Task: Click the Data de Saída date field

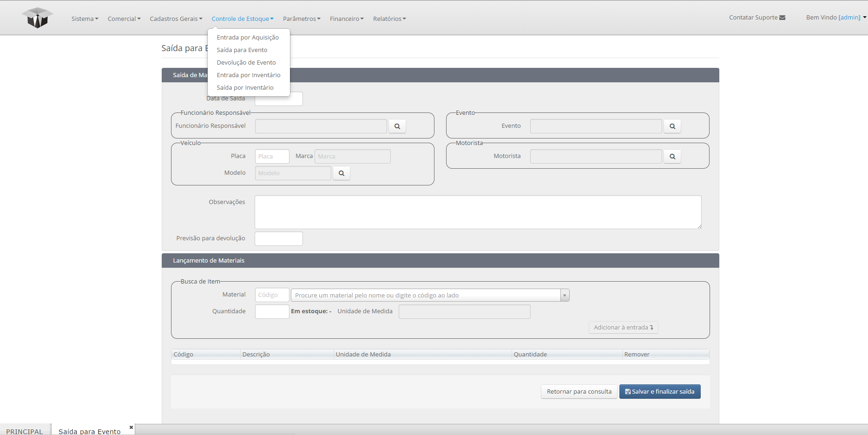Action: coord(279,99)
